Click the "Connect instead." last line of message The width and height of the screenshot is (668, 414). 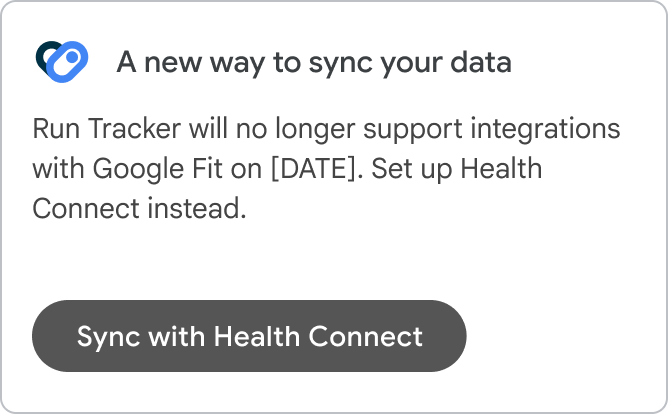138,209
